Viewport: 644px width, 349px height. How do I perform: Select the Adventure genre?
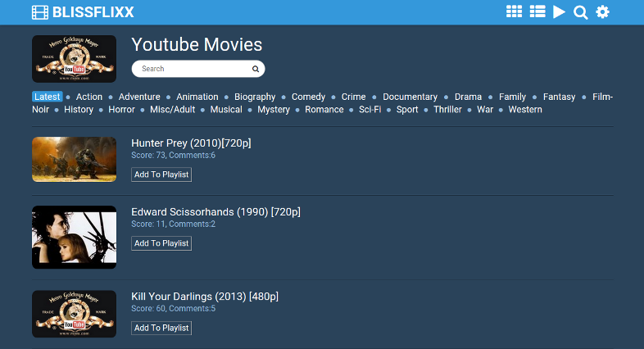click(x=139, y=97)
